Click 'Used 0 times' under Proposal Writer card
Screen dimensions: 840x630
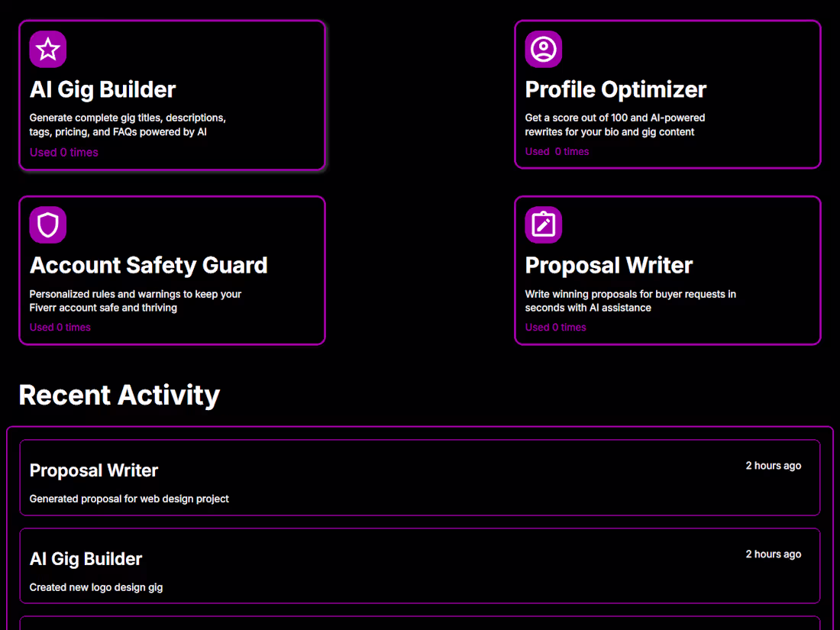(555, 328)
